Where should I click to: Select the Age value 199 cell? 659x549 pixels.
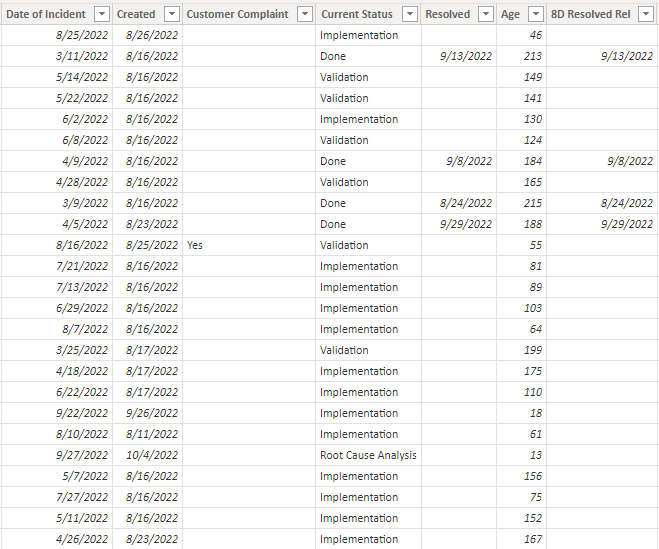(x=522, y=350)
